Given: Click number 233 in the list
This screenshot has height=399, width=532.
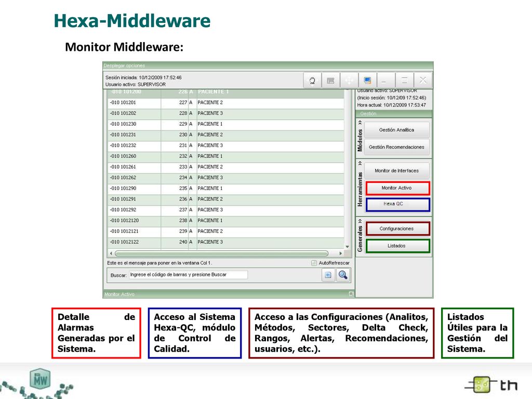Looking at the screenshot, I should coord(183,167).
